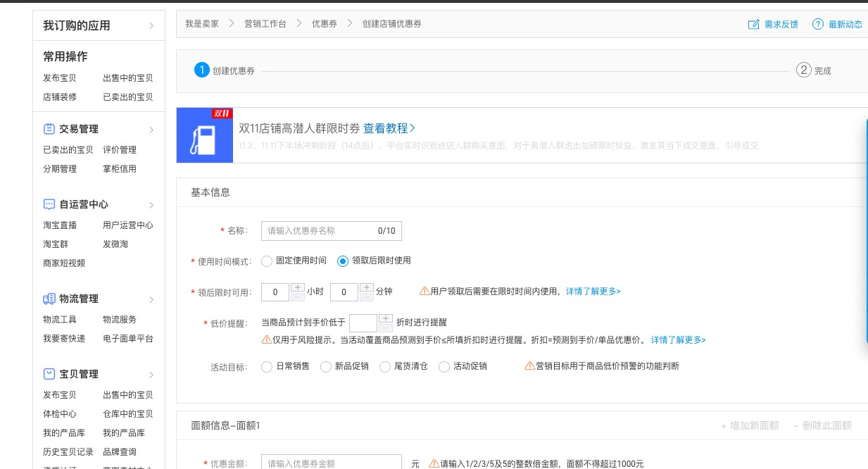The height and width of the screenshot is (469, 868).
Task: Expand 物流管理 section arrow
Action: click(151, 299)
